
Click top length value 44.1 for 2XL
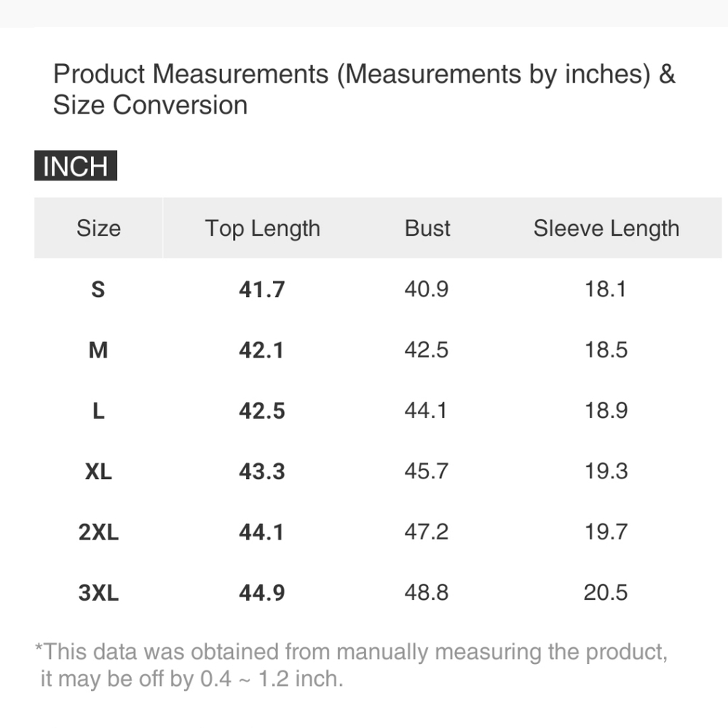[x=261, y=532]
